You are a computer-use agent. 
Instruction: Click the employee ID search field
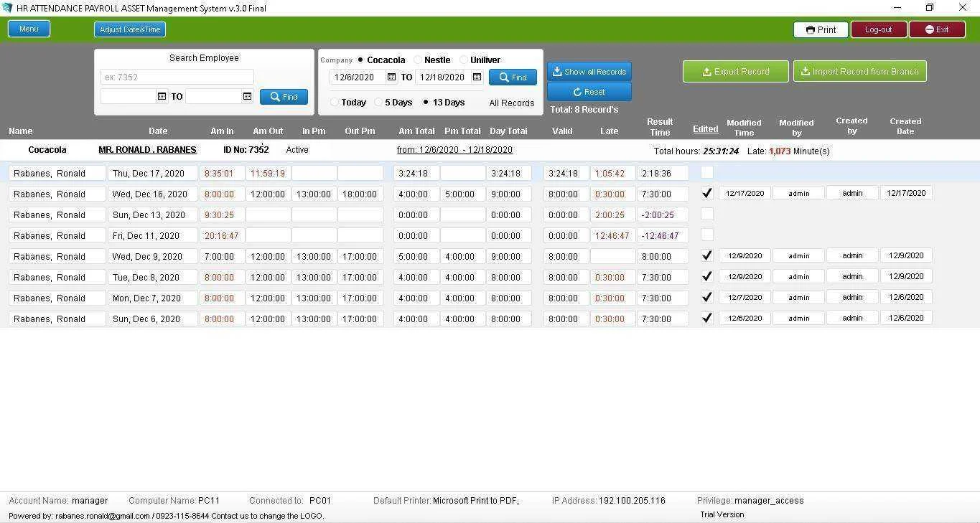[x=177, y=77]
